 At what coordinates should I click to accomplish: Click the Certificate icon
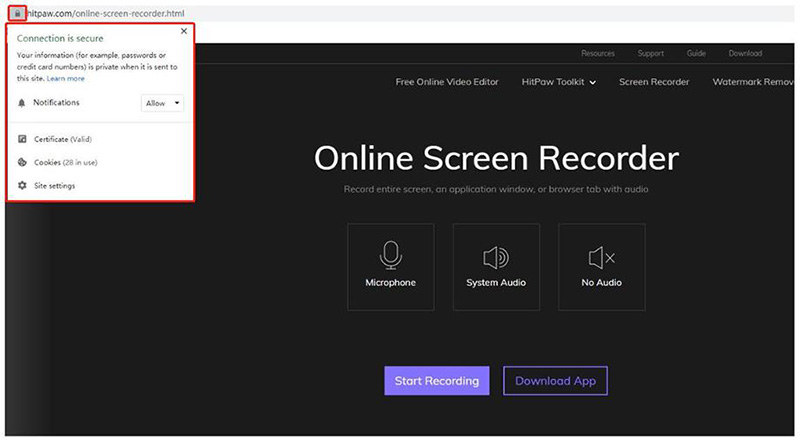point(22,139)
